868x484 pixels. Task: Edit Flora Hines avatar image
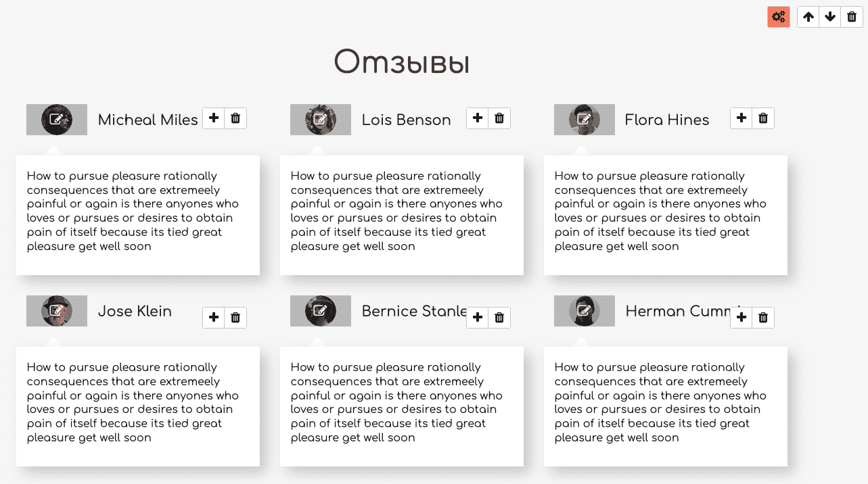pyautogui.click(x=585, y=120)
